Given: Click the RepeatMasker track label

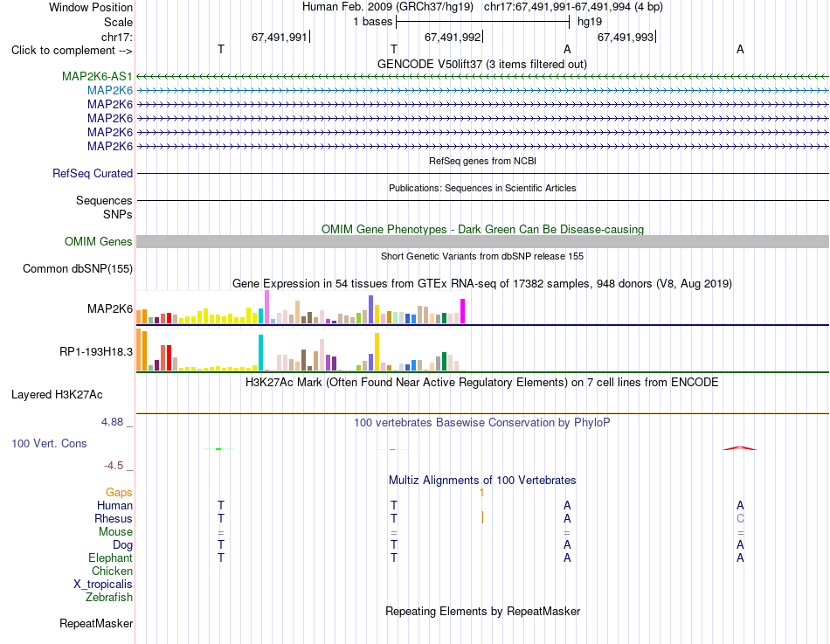Looking at the screenshot, I should (x=96, y=623).
